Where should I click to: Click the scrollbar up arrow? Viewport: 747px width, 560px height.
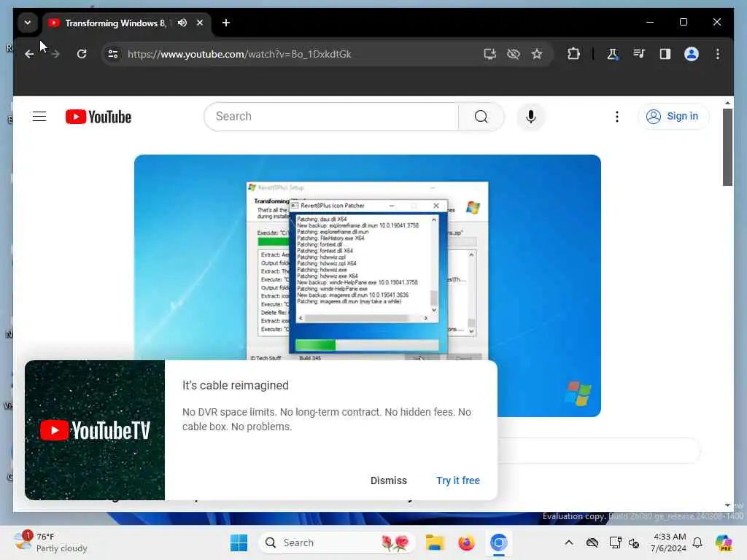(727, 103)
